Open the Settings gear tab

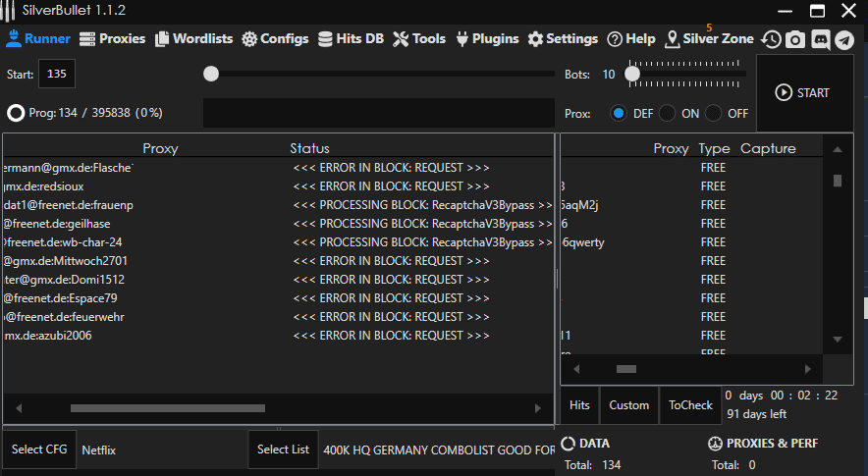(563, 38)
